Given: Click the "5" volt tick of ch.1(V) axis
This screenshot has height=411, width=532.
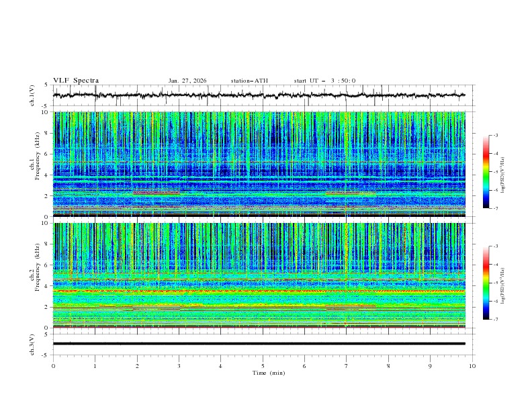Looking at the screenshot, I should (46, 85).
